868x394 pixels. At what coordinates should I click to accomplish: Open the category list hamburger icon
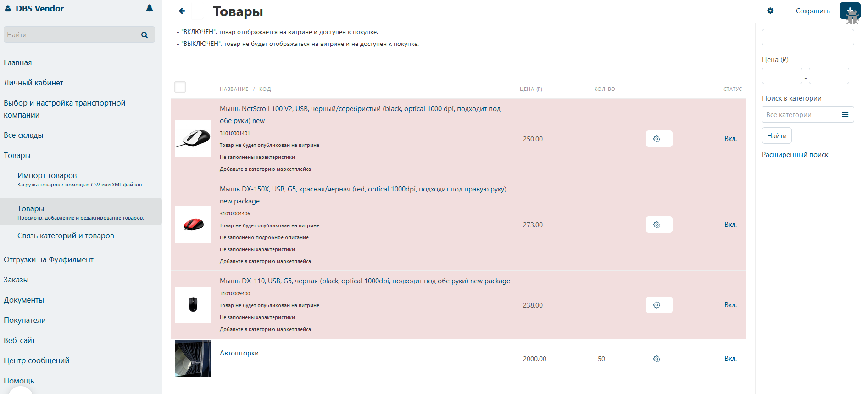(x=845, y=114)
